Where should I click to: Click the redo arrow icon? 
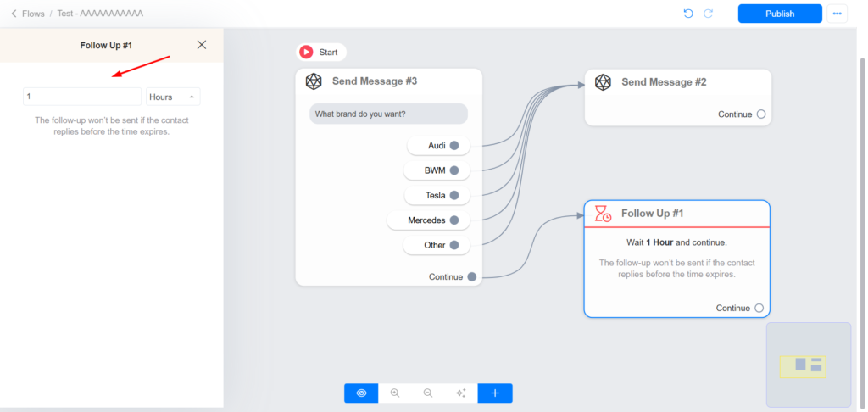pos(708,14)
